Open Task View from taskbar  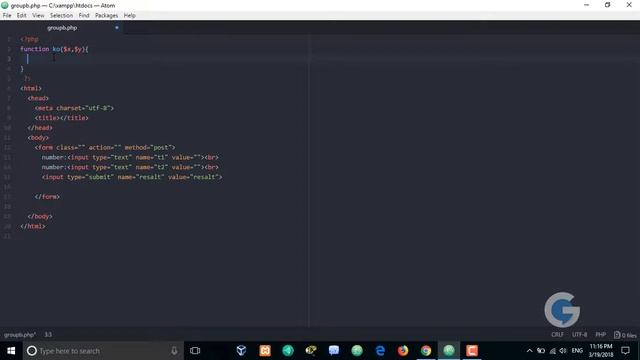pos(195,351)
